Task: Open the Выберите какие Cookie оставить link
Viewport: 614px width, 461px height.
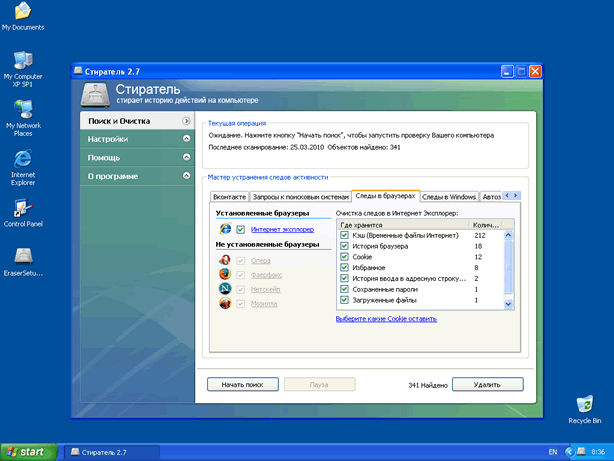Action: pos(385,319)
